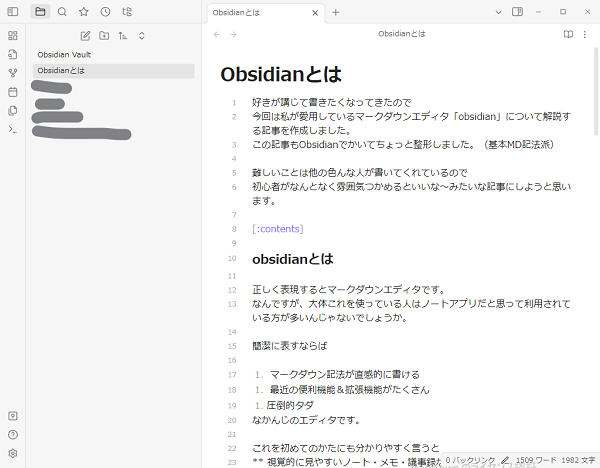Image resolution: width=600 pixels, height=468 pixels.
Task: Open daily note calendar icon
Action: (13, 92)
